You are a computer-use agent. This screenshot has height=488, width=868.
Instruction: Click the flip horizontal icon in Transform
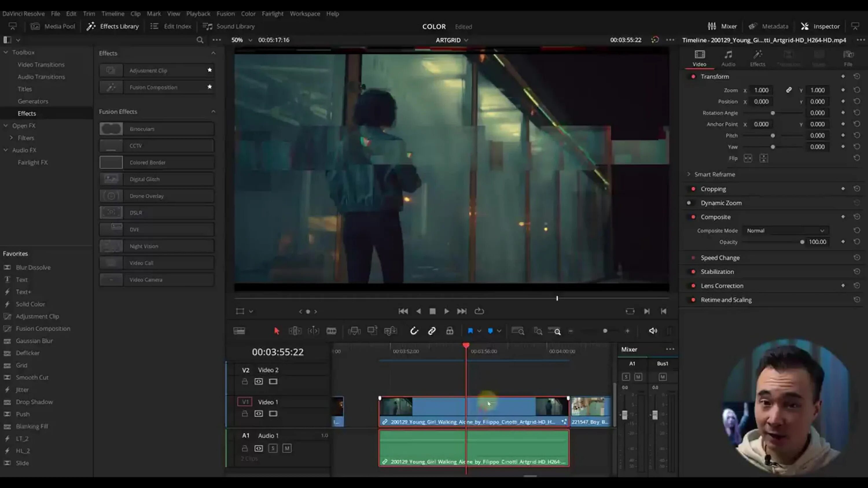pos(748,158)
